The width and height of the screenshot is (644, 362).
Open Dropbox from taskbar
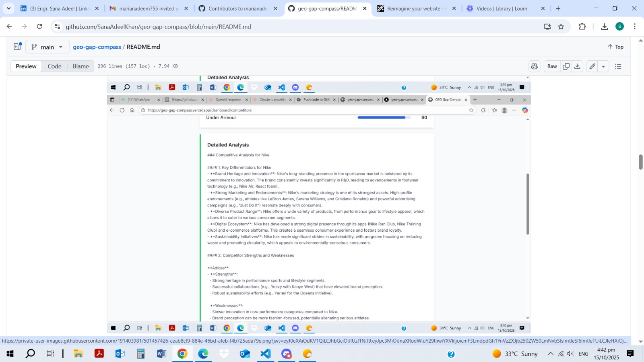tap(224, 354)
